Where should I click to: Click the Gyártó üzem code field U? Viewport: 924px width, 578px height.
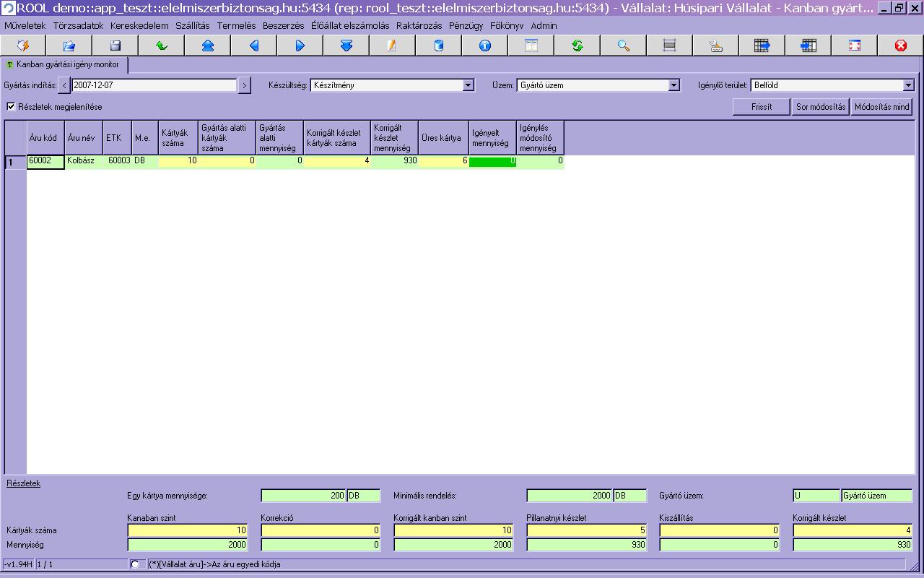click(x=816, y=496)
